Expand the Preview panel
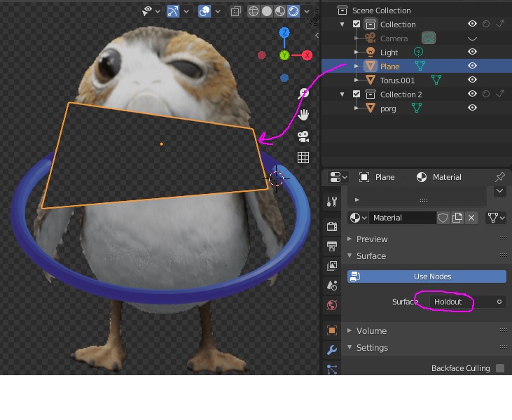 pos(350,239)
